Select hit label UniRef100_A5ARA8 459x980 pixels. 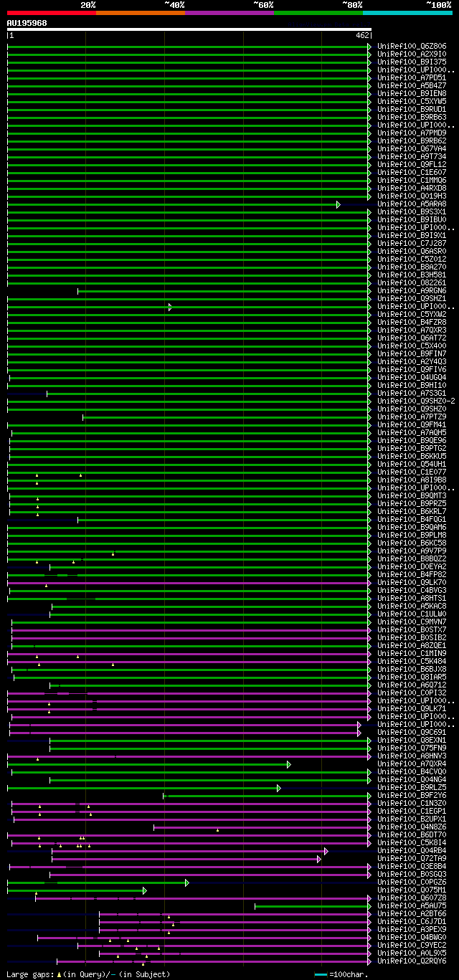click(412, 204)
